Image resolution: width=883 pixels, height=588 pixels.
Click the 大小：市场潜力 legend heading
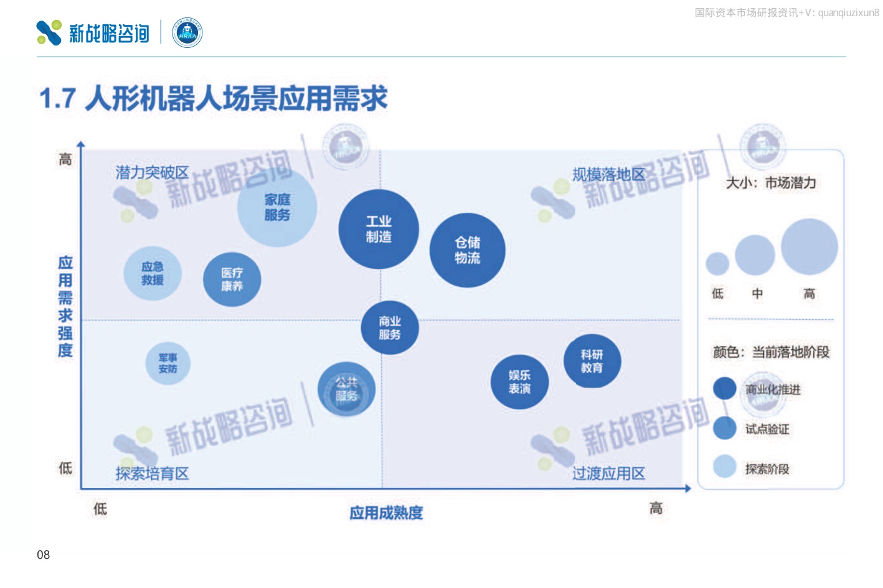tap(771, 183)
